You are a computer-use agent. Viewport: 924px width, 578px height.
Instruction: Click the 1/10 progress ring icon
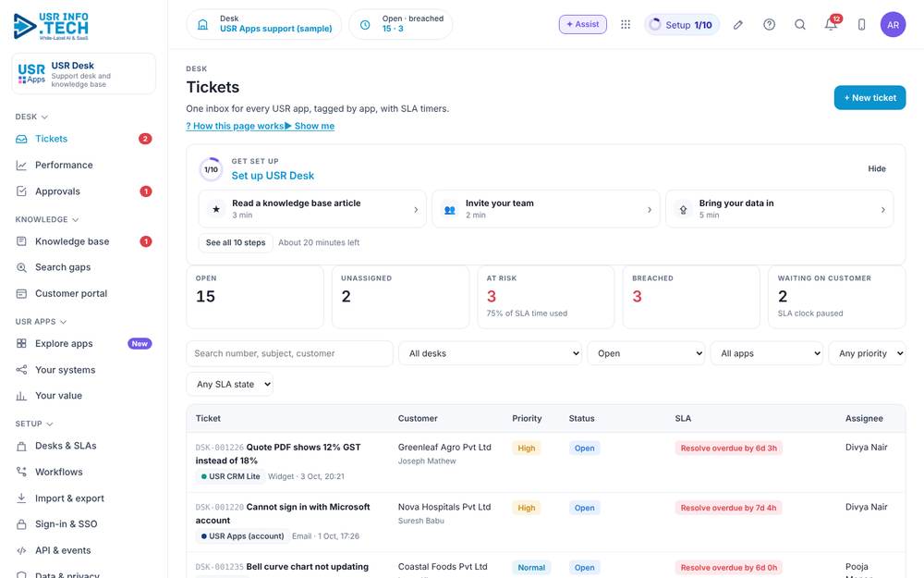[211, 169]
